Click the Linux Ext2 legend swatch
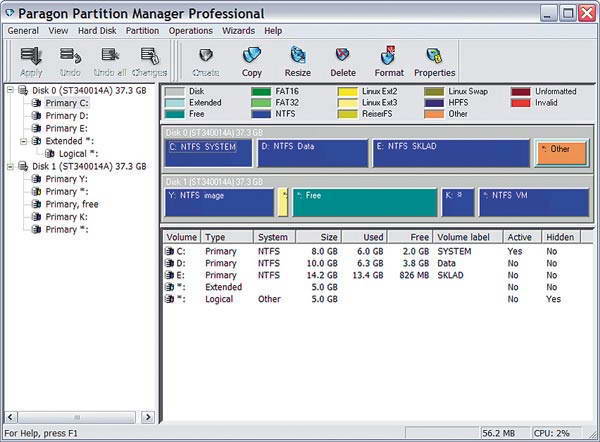Screen dimensions: 600x442 click(348, 92)
